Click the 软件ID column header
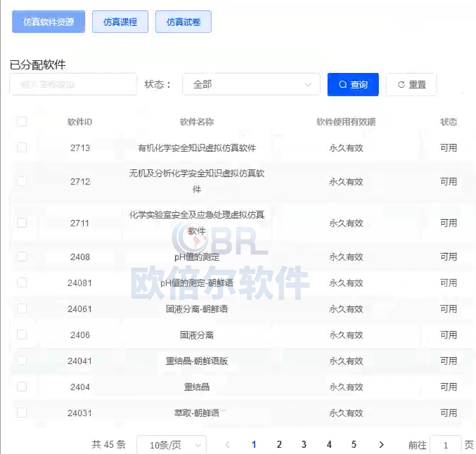Screen dimensions: 476x454 (80, 122)
